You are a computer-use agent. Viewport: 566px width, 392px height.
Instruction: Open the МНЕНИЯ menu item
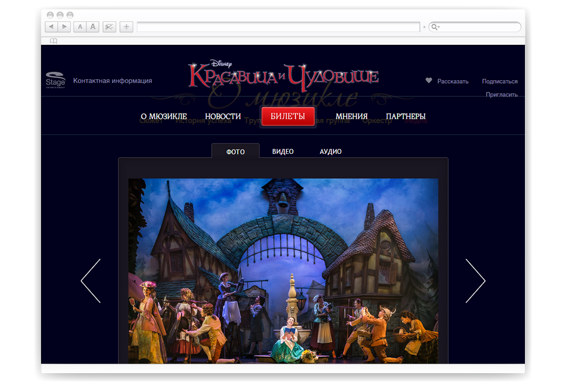[351, 117]
